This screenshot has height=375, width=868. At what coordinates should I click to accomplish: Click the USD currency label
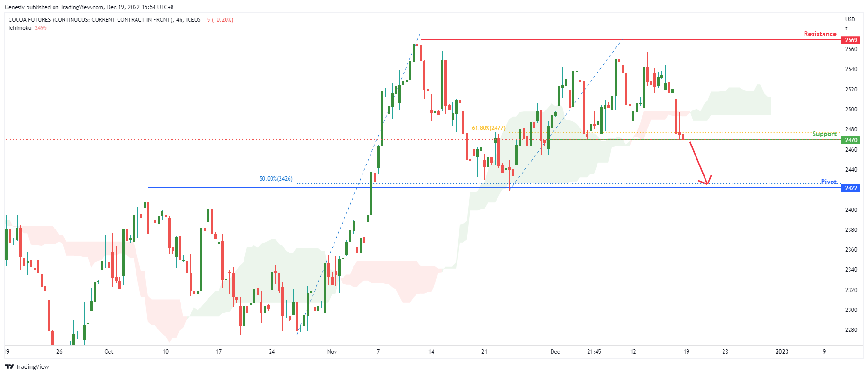pyautogui.click(x=850, y=19)
